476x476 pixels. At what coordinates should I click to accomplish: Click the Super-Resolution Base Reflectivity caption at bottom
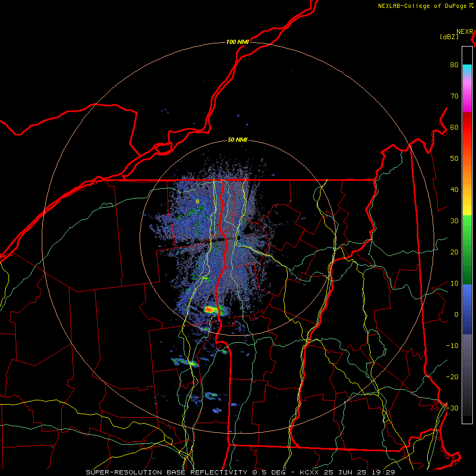(241, 472)
